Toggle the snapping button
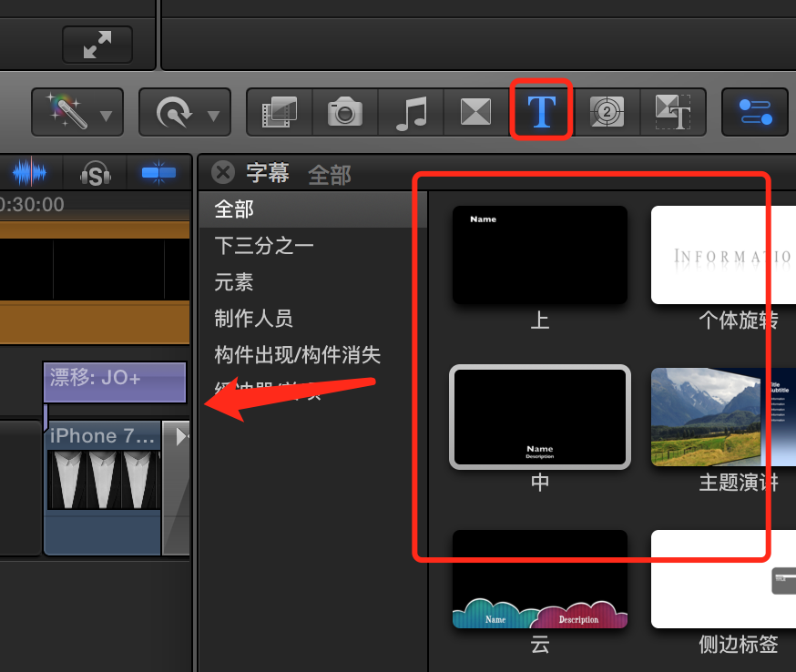The height and width of the screenshot is (672, 796). click(158, 173)
